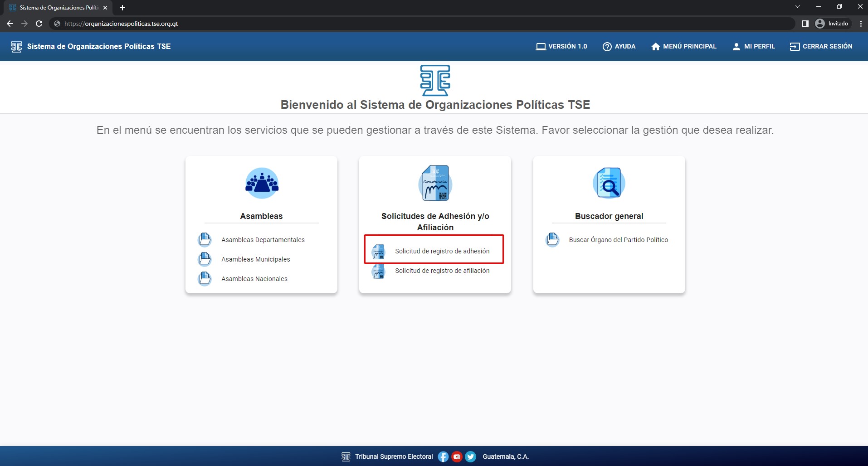Go to MENÚ PRINCIPAL
The width and height of the screenshot is (868, 466).
(684, 47)
